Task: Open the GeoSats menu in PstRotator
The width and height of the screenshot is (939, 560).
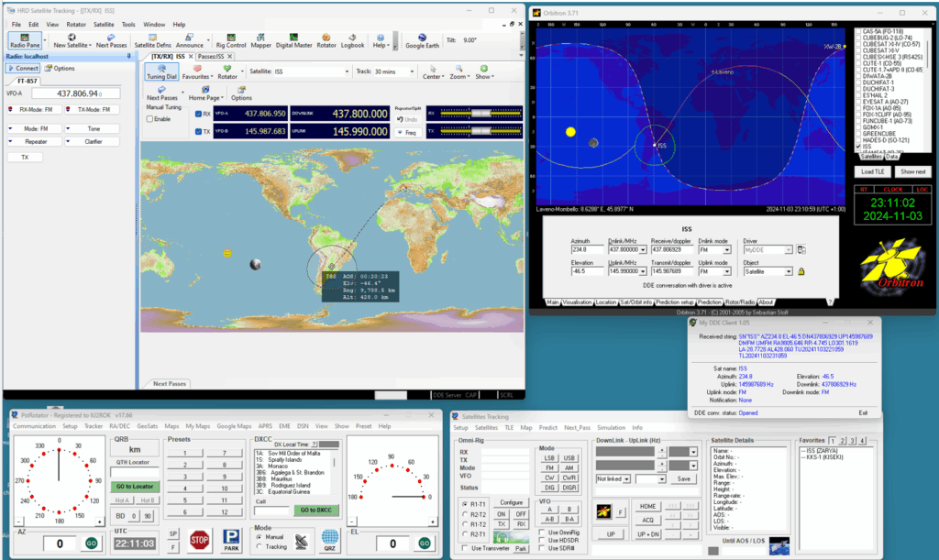Action: (x=147, y=426)
